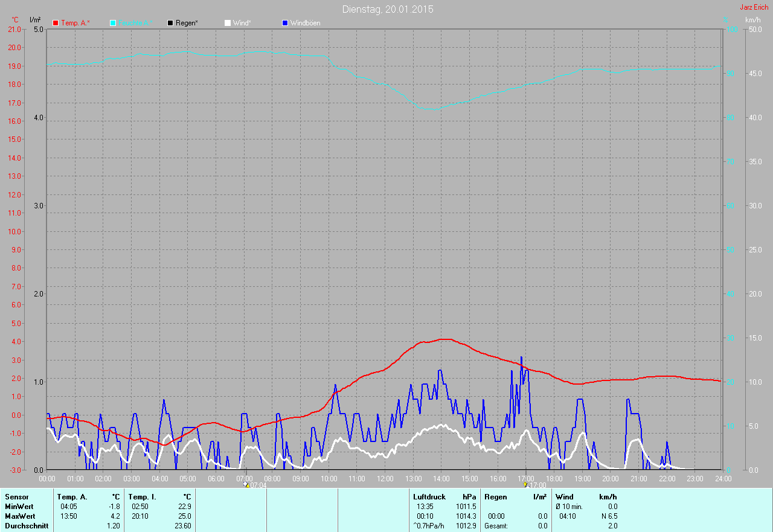
Task: Click the black Regen legend square
Action: pos(171,23)
